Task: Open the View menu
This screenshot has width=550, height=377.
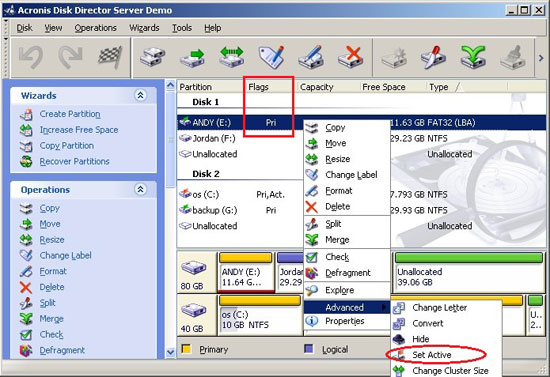Action: click(x=53, y=28)
